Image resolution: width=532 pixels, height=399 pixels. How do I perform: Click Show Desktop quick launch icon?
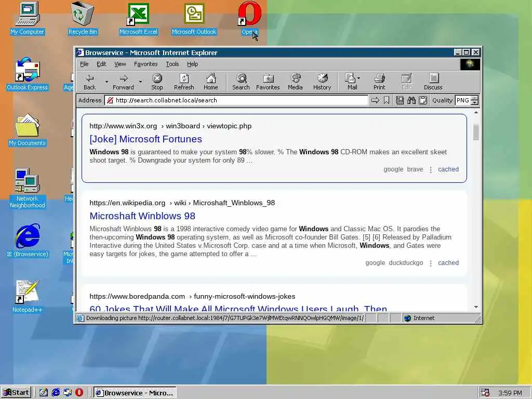(44, 393)
